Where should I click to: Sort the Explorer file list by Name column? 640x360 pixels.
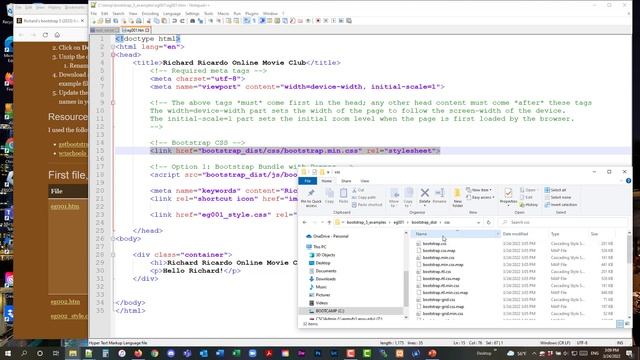[x=456, y=234]
